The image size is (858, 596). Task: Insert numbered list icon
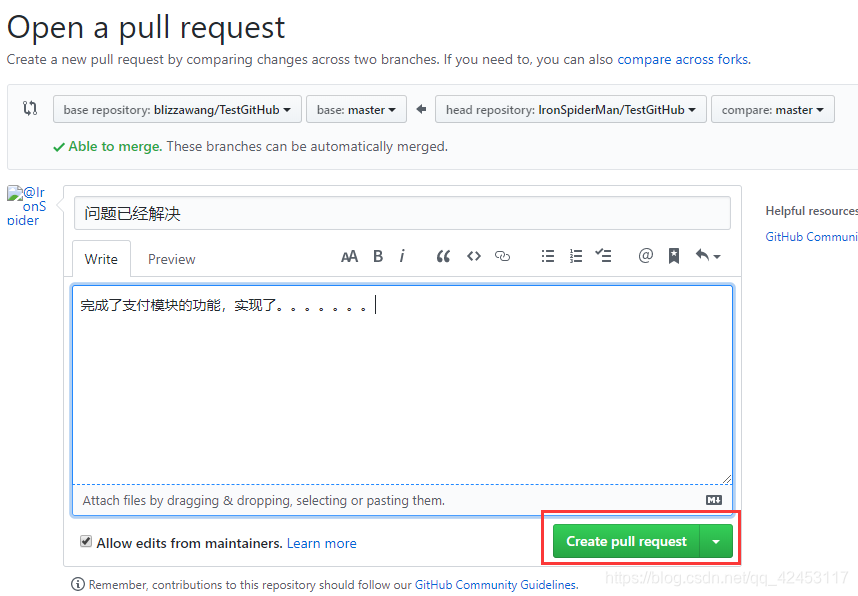[576, 256]
